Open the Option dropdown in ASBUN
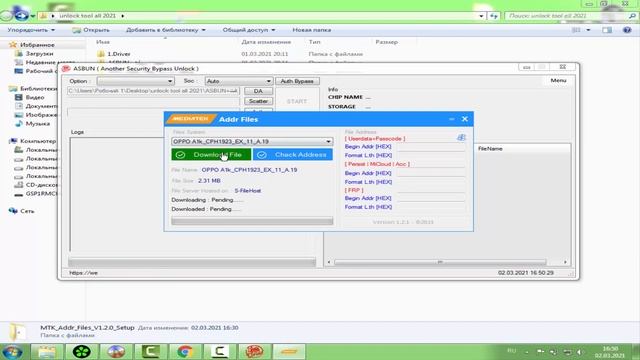The image size is (640, 360). click(x=135, y=81)
